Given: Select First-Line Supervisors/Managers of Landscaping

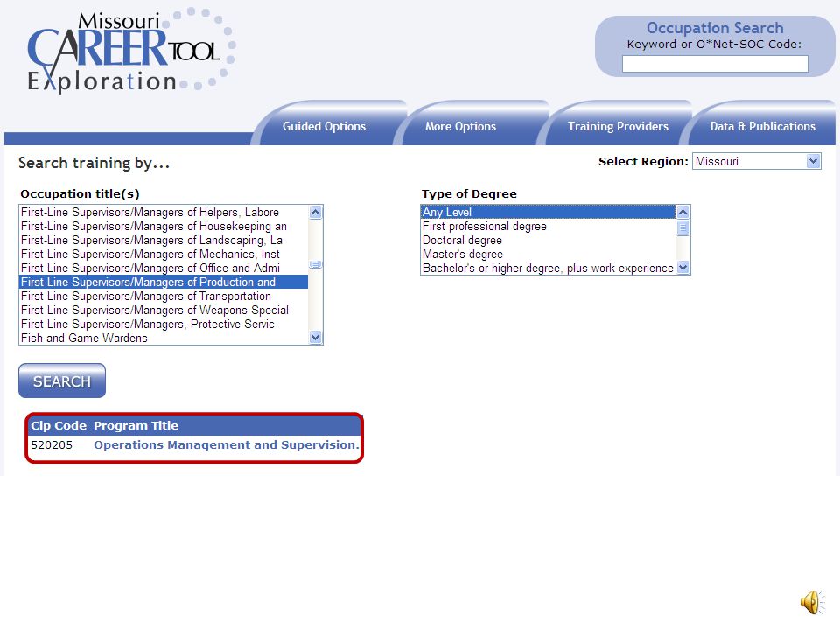Looking at the screenshot, I should click(164, 240).
